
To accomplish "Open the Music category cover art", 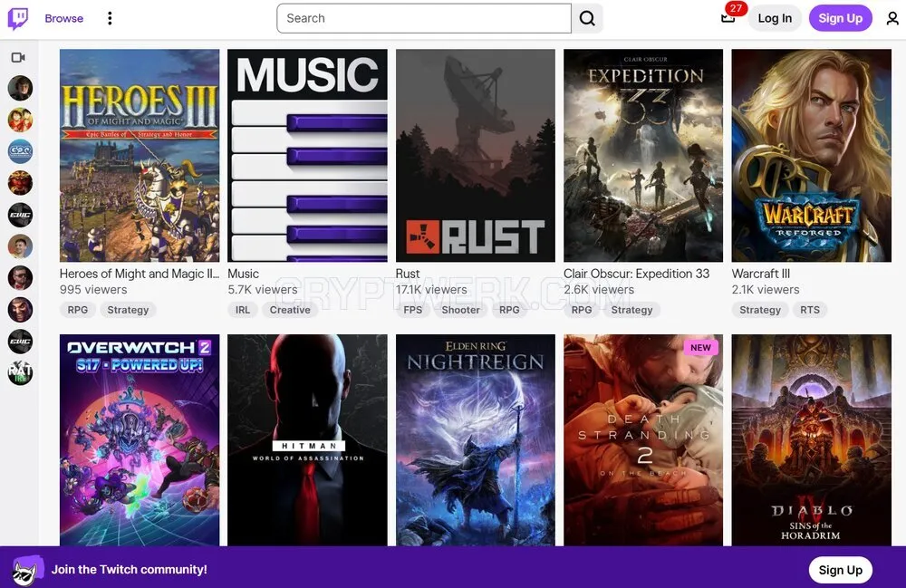I will [x=307, y=155].
